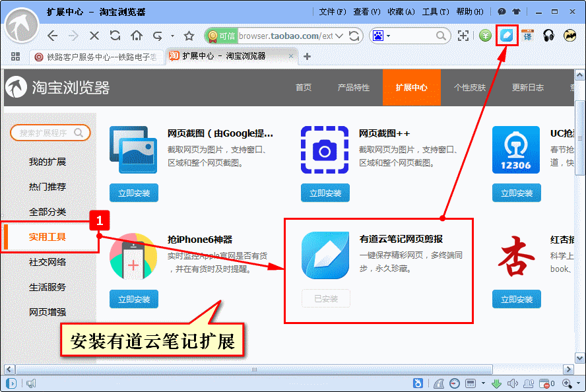Add bookmark with the star icon
Screen dimensions: 586x392
coord(189,36)
